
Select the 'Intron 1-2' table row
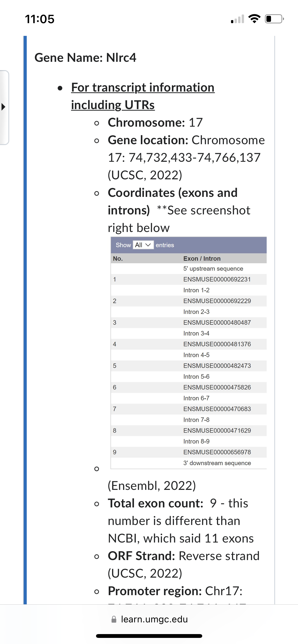pyautogui.click(x=189, y=290)
